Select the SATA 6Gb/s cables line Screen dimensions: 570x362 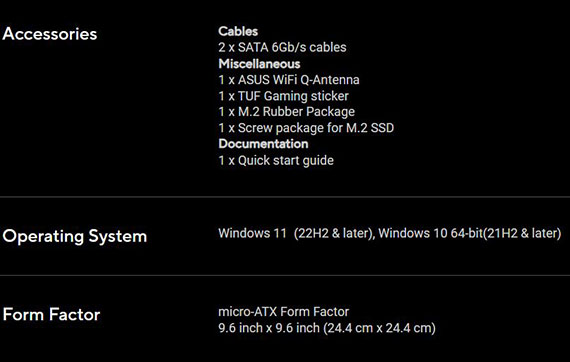pyautogui.click(x=282, y=47)
